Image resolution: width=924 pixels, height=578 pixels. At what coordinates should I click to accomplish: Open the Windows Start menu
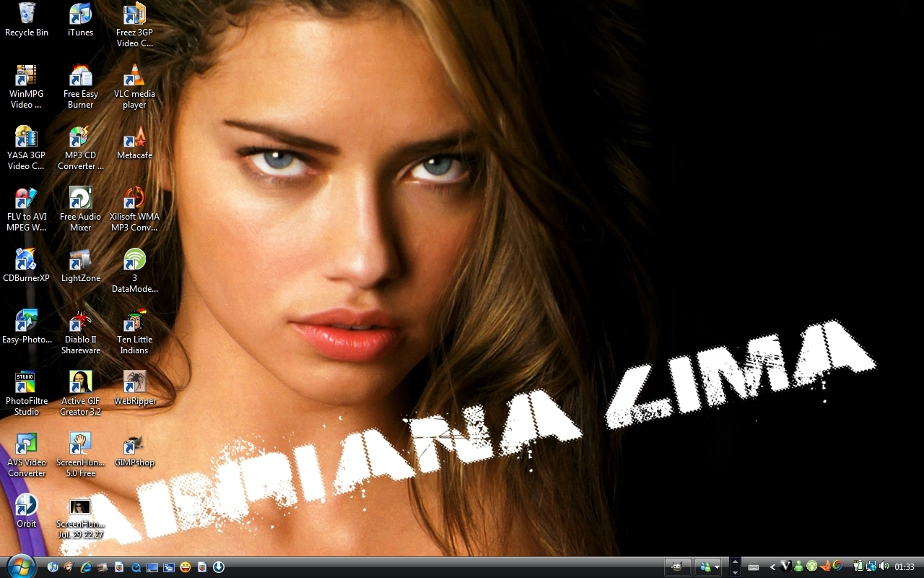19,566
